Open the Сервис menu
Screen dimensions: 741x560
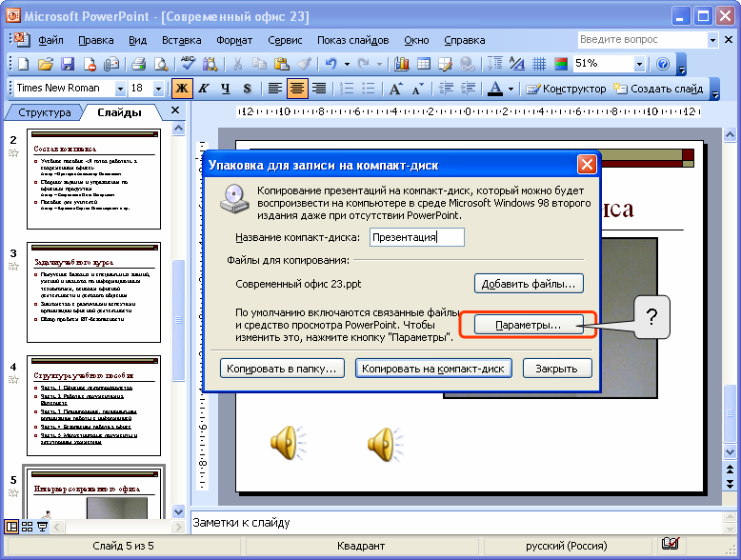[285, 40]
